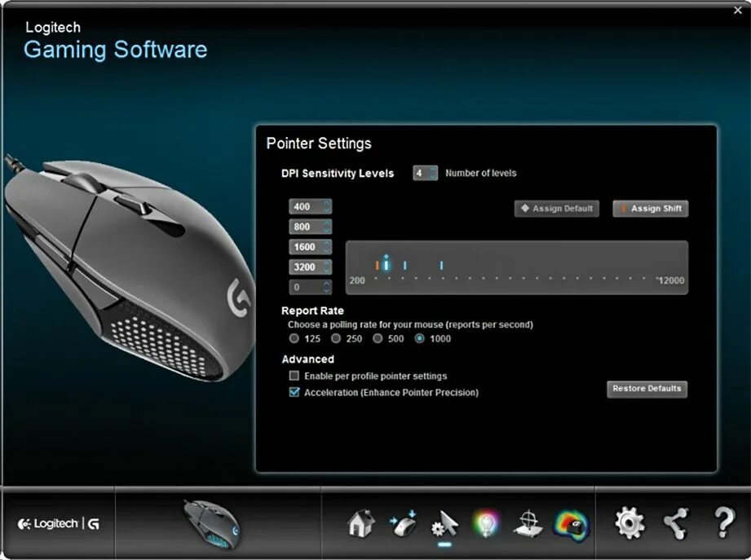Select the 3200 DPI slider marker
This screenshot has width=751, height=560.
tap(441, 265)
